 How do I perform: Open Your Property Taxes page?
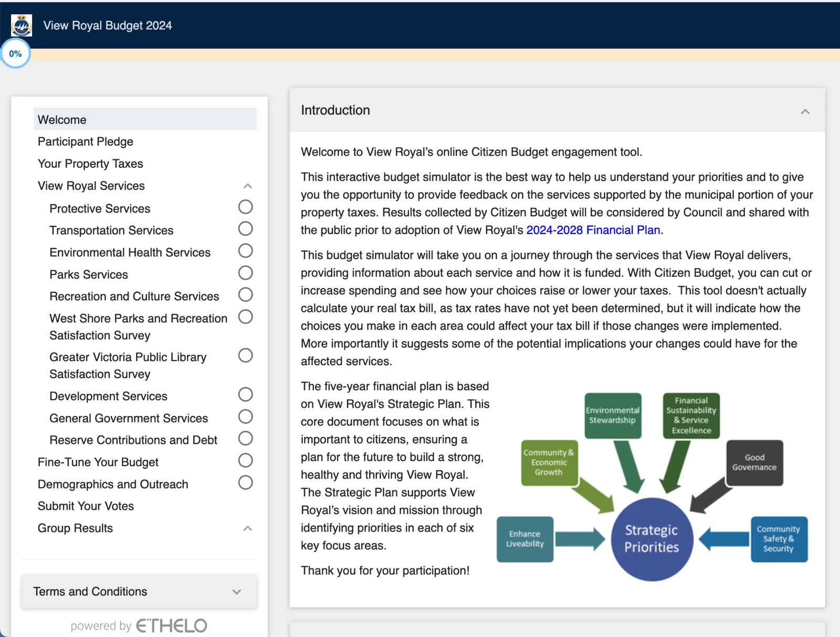90,164
